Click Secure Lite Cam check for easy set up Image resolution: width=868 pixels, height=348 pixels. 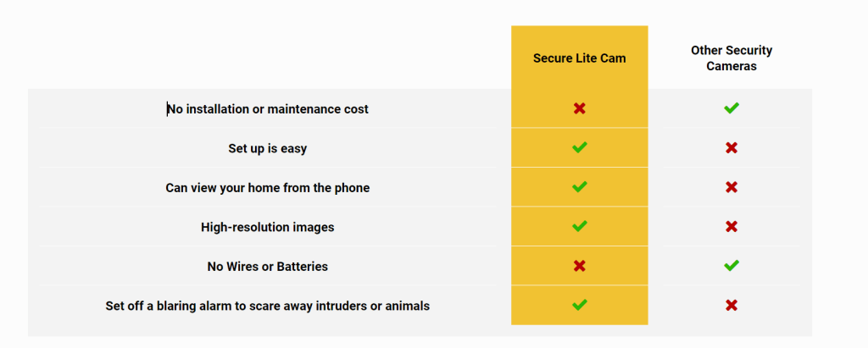(x=580, y=147)
